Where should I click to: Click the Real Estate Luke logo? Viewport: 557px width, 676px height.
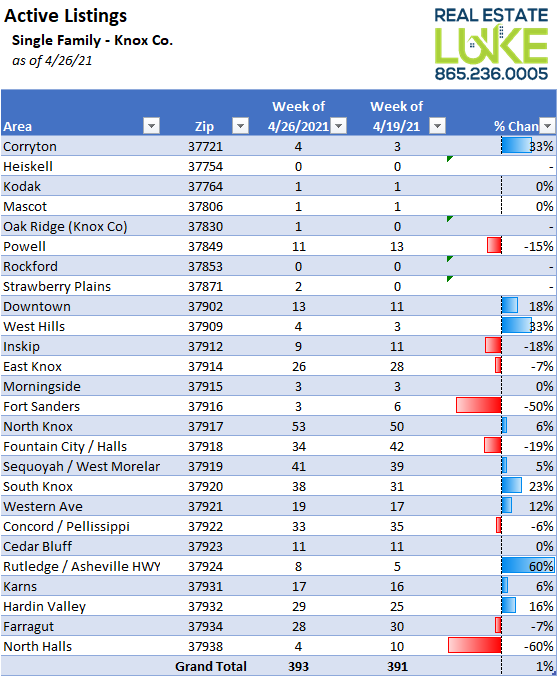pyautogui.click(x=491, y=44)
